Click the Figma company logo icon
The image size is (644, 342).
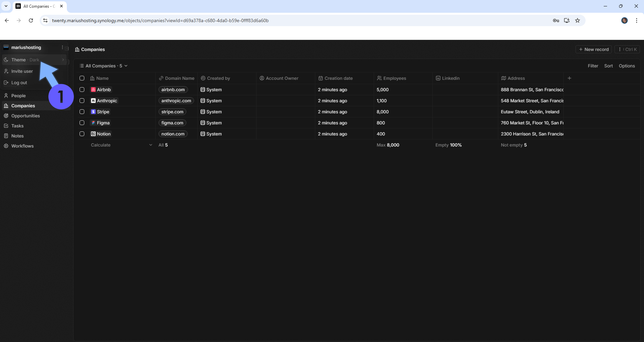[x=93, y=123]
